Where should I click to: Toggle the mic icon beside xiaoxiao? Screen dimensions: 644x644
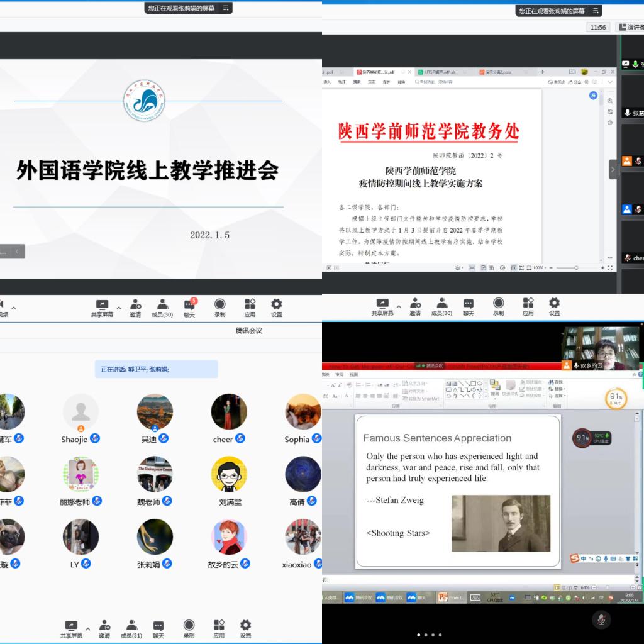[x=319, y=563]
